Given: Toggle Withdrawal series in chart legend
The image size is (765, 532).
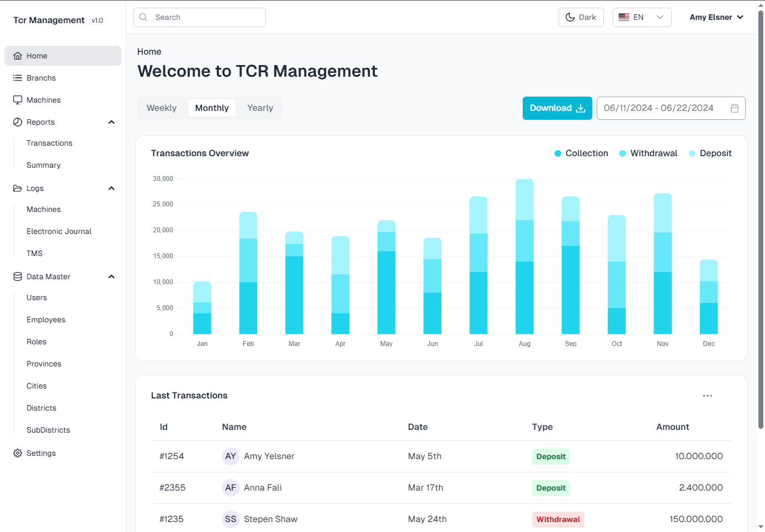Looking at the screenshot, I should pyautogui.click(x=649, y=153).
